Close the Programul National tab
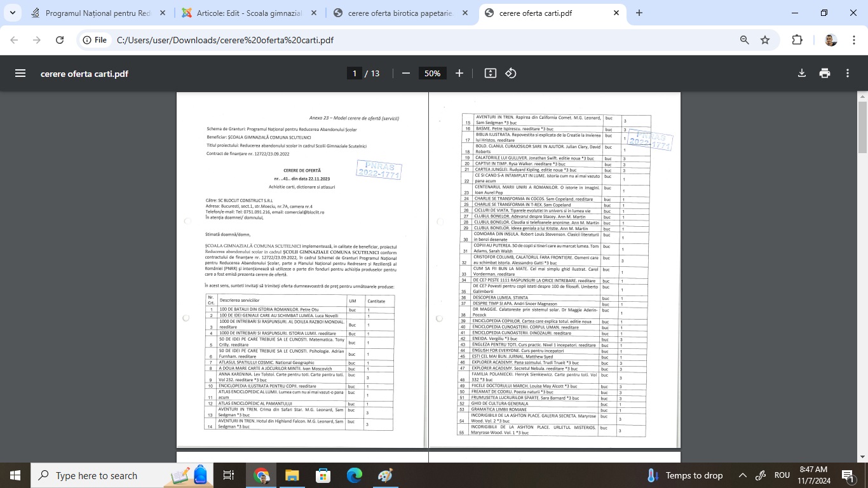868x488 pixels. 164,13
